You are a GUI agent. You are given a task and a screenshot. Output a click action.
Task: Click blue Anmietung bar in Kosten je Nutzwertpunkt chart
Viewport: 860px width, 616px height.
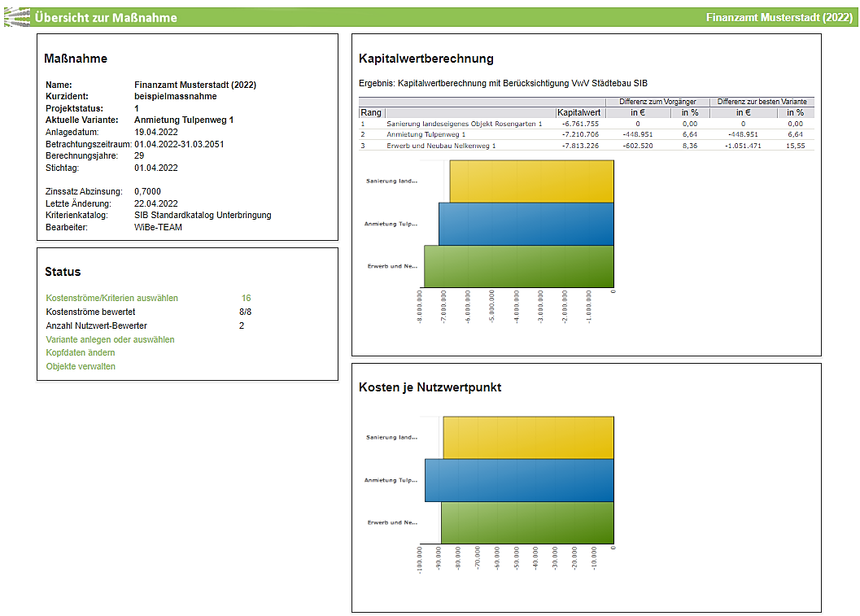coord(519,480)
